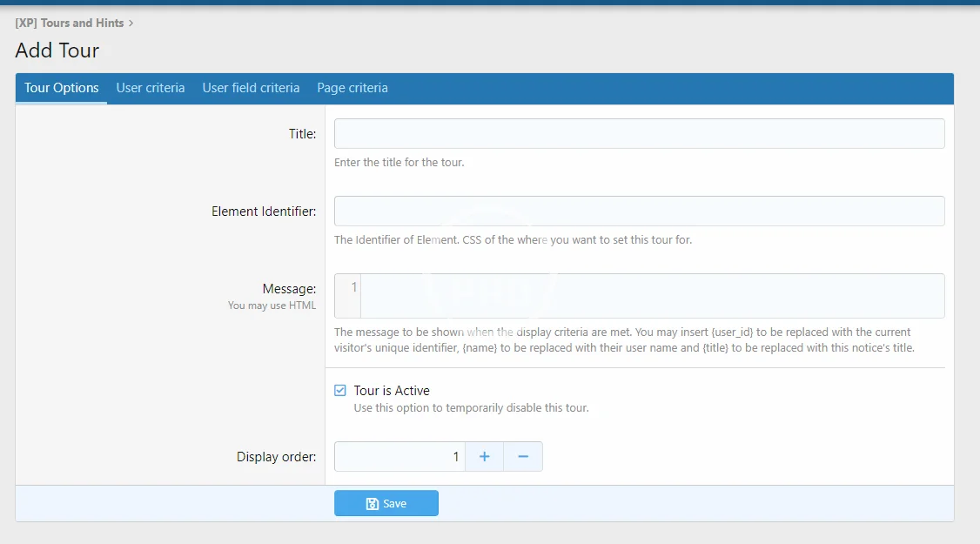The image size is (980, 544).
Task: Click line number 1 in Message gutter
Action: pos(353,287)
